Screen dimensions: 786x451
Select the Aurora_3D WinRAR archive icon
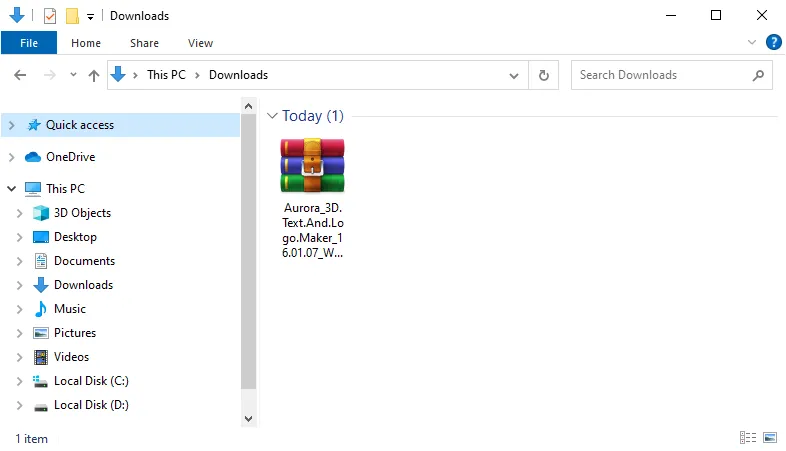point(312,166)
